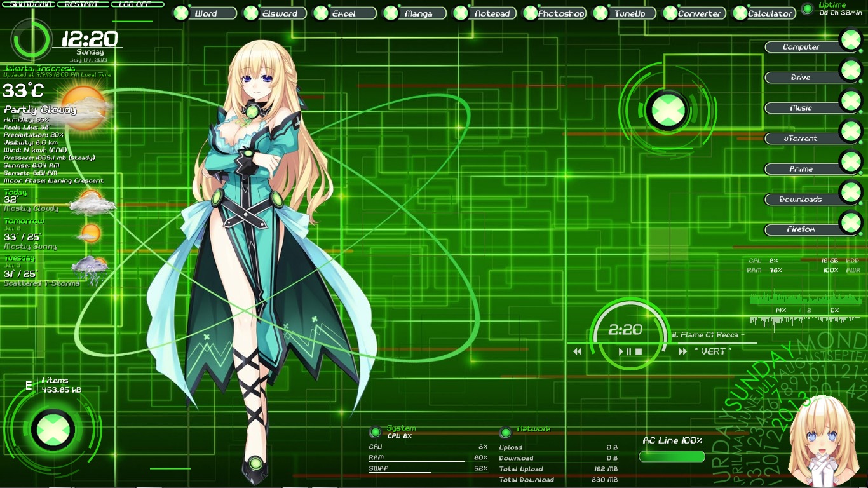Screen dimensions: 868x488
Task: Click the Total Download value 830 MB
Action: coord(604,480)
